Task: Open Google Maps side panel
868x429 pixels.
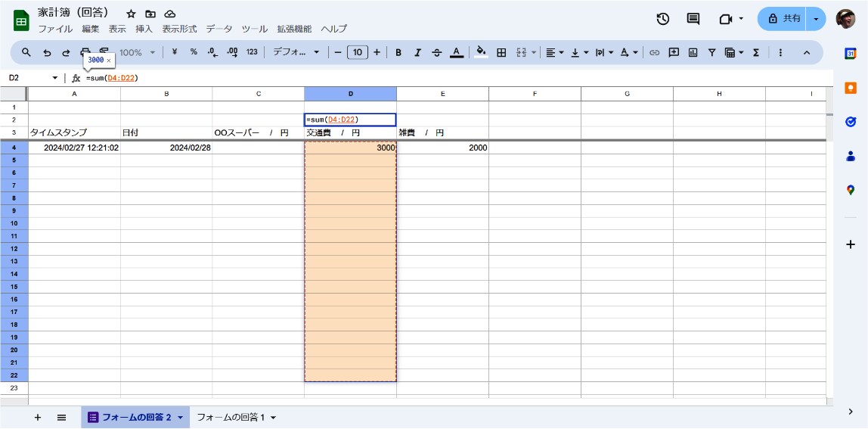Action: coord(851,190)
